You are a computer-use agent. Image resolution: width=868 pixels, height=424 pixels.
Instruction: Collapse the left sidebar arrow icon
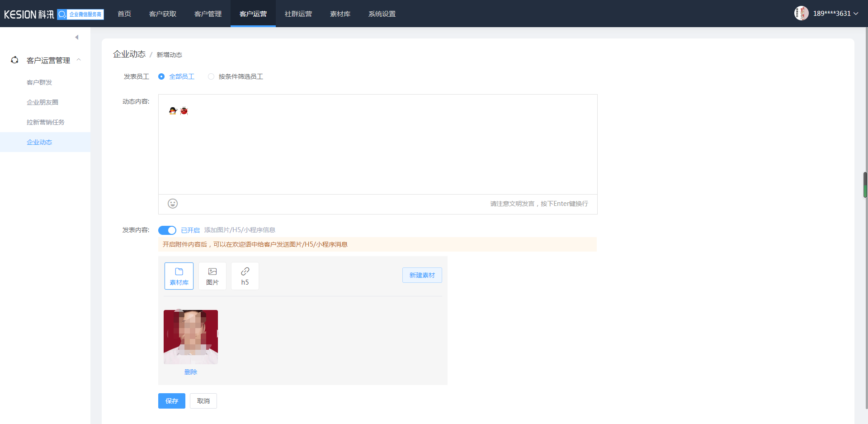point(77,37)
